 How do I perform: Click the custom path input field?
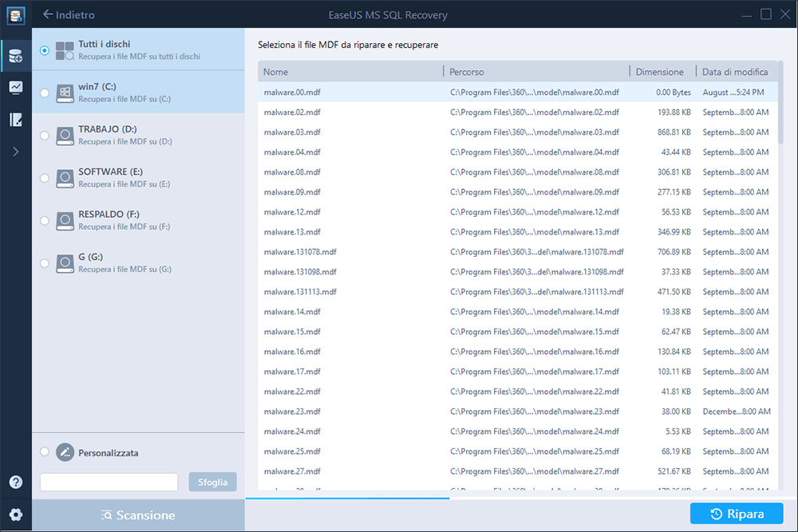coord(109,483)
